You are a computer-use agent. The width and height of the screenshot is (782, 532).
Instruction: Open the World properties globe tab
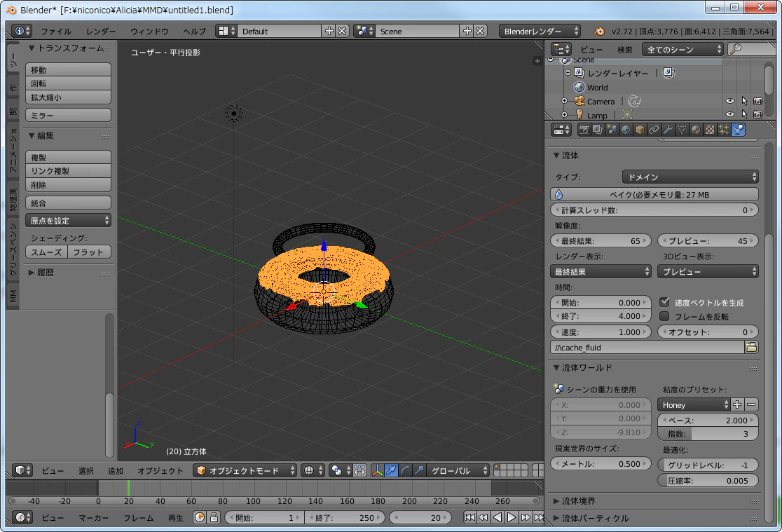coord(626,130)
